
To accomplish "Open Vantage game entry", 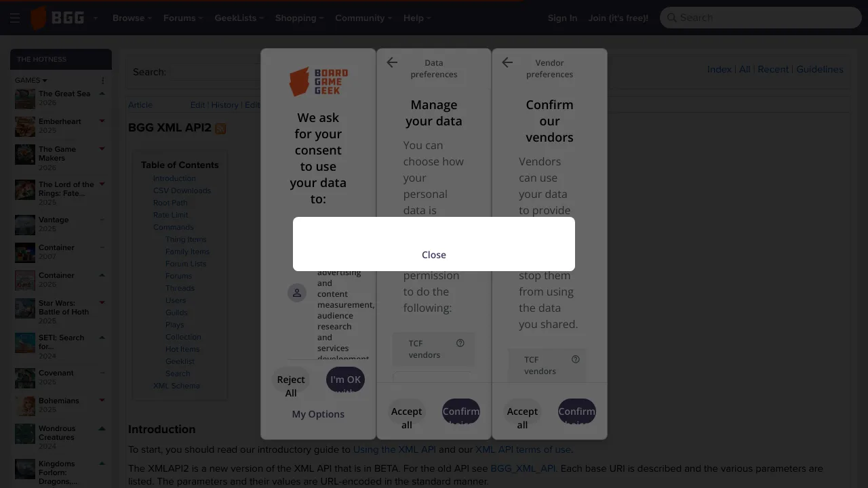I will [54, 220].
